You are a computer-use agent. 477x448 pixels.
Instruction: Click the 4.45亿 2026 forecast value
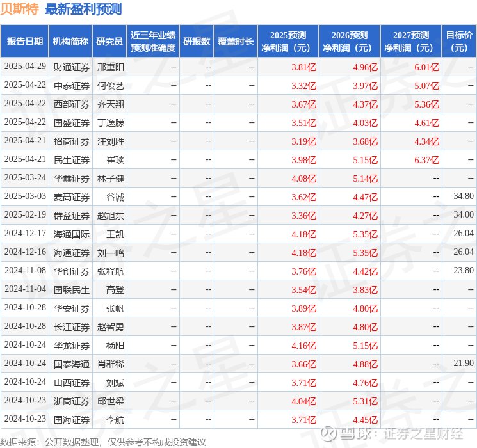click(365, 420)
